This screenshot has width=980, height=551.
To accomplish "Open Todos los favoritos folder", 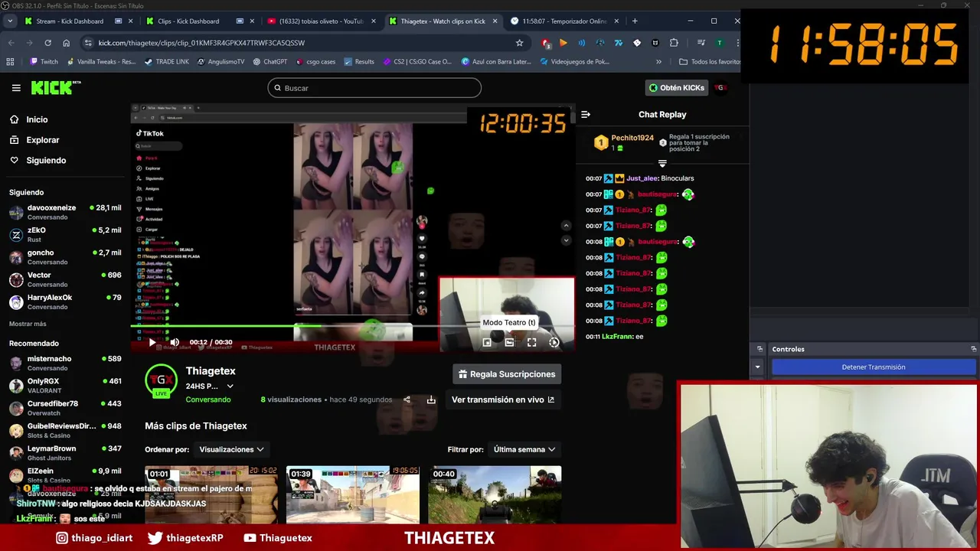I will click(x=710, y=61).
